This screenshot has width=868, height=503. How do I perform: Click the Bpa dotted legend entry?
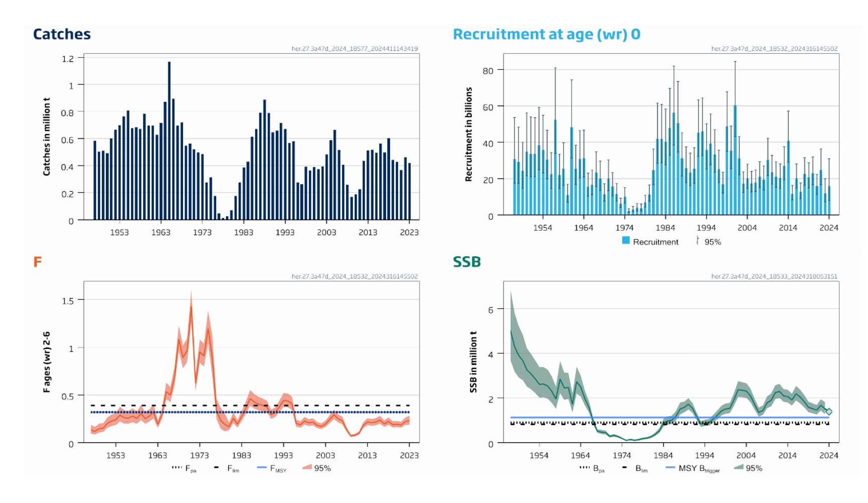(592, 468)
